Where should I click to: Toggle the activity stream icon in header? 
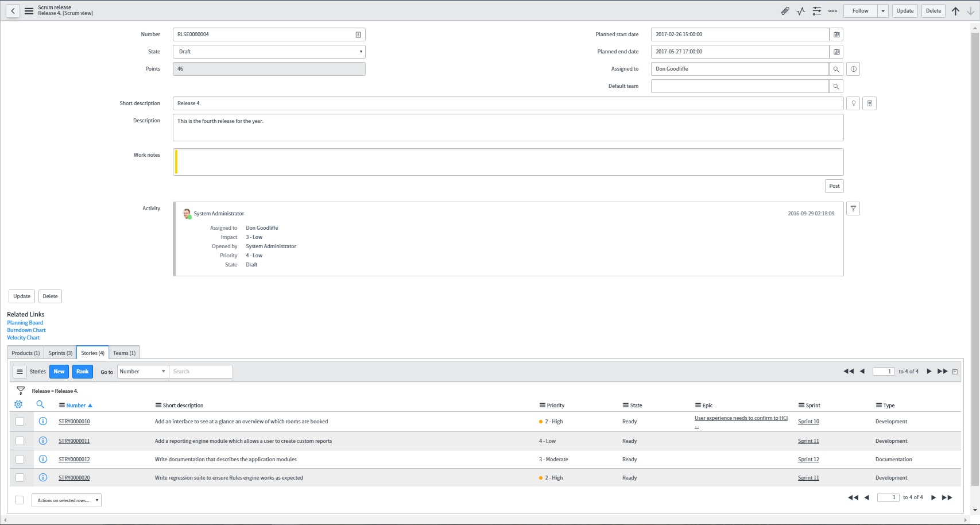(x=801, y=10)
